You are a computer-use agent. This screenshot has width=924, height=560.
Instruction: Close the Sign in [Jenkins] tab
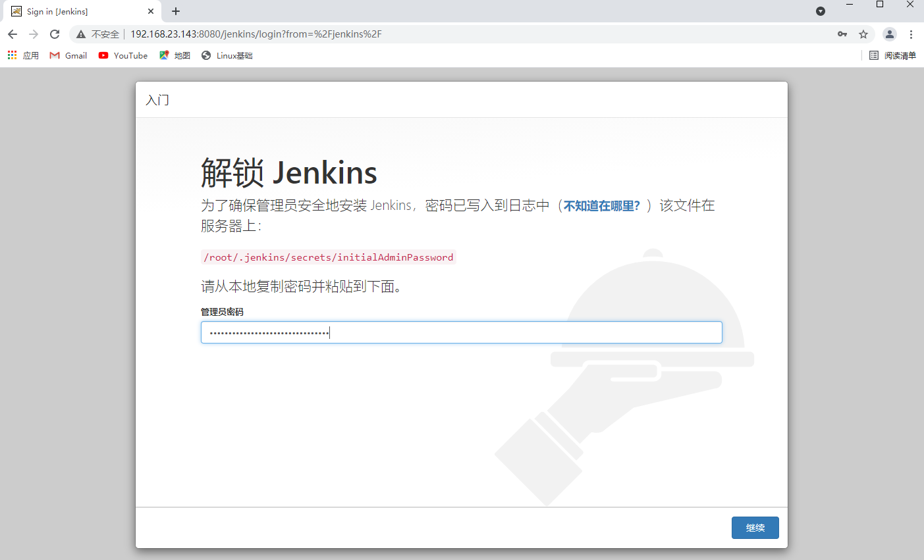151,11
